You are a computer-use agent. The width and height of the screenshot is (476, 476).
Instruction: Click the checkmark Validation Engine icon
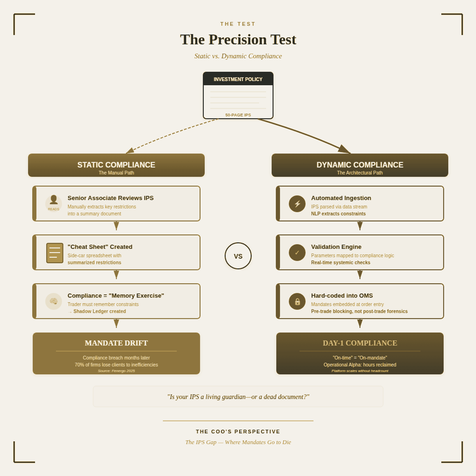tap(297, 253)
